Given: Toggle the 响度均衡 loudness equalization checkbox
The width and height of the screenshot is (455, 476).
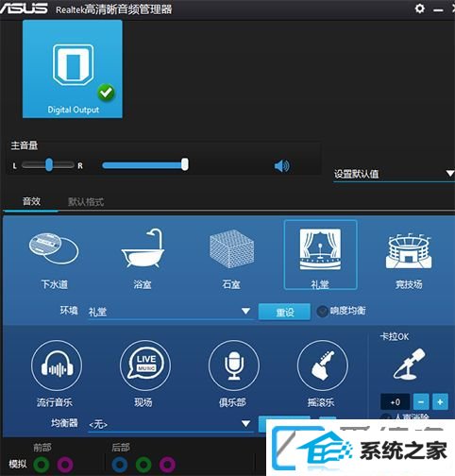Looking at the screenshot, I should pos(322,312).
